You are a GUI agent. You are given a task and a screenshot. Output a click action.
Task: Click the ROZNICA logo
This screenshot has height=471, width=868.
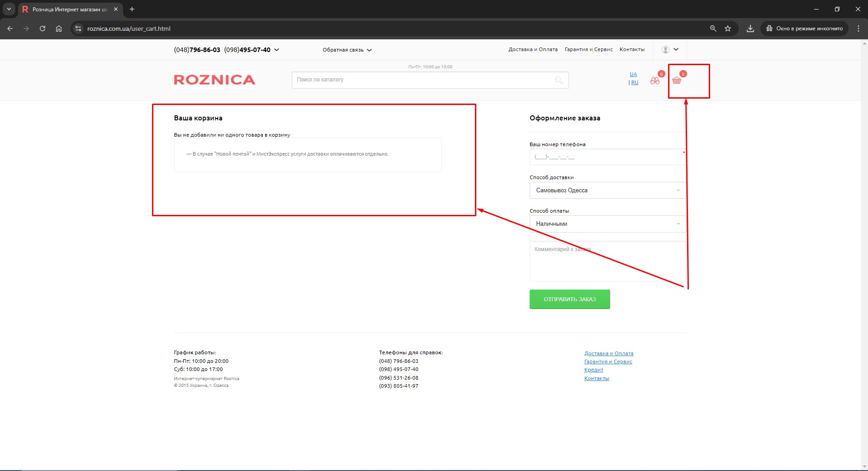214,80
